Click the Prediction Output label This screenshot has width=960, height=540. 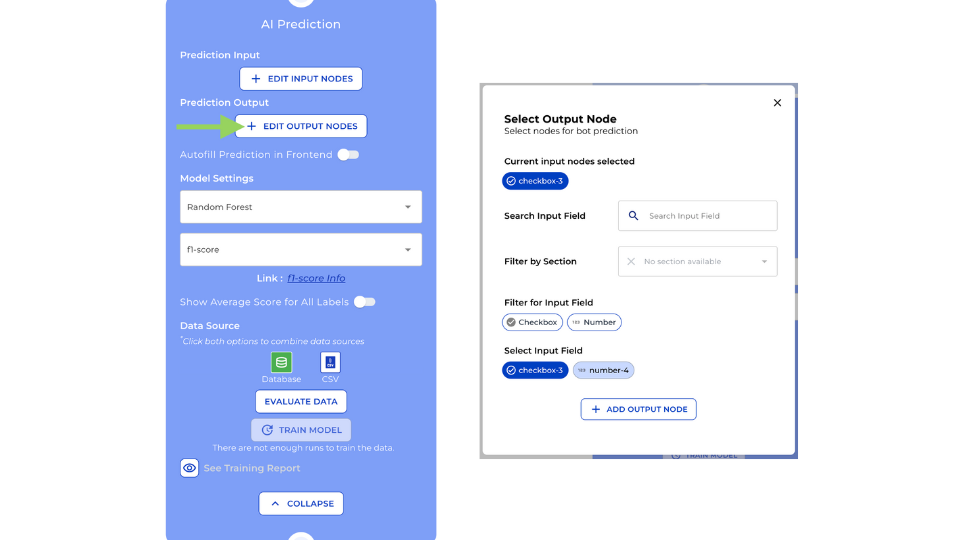click(224, 102)
